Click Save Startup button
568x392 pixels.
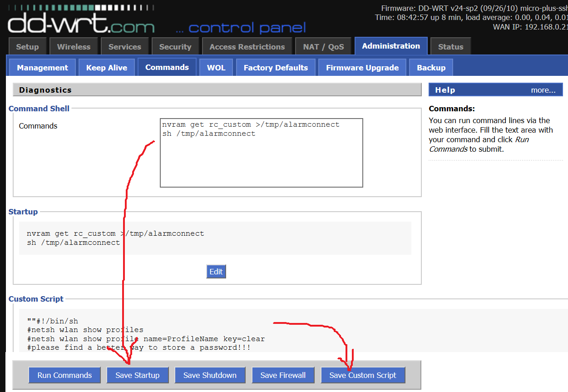coord(138,375)
